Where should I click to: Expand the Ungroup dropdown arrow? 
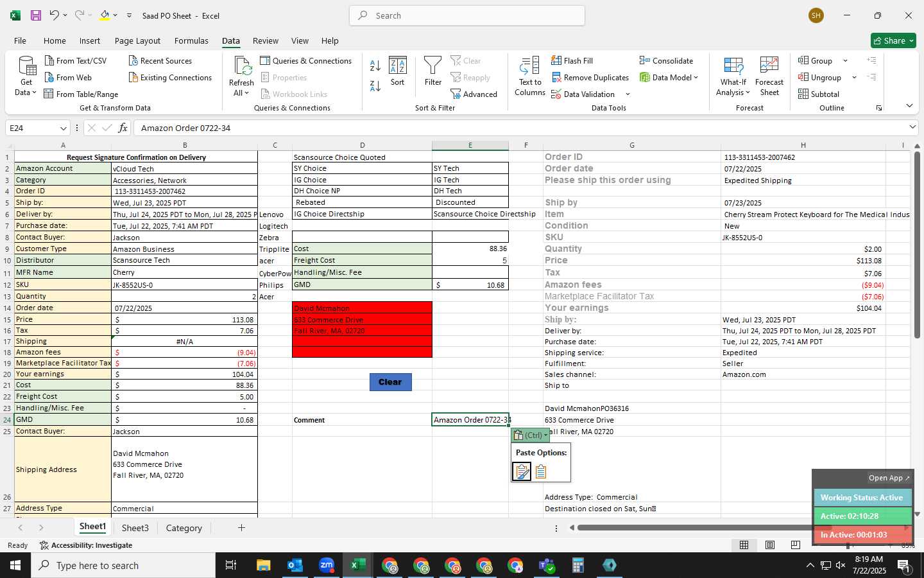click(854, 77)
